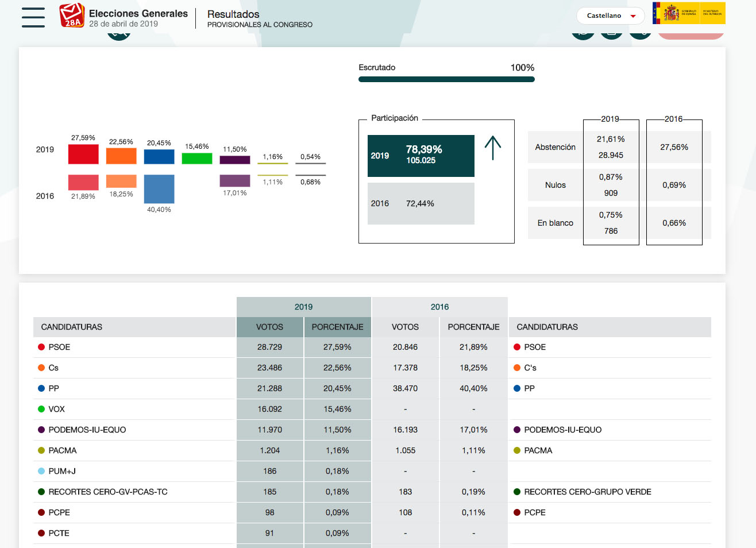756x548 pixels.
Task: Click the Abstención row label
Action: click(555, 147)
